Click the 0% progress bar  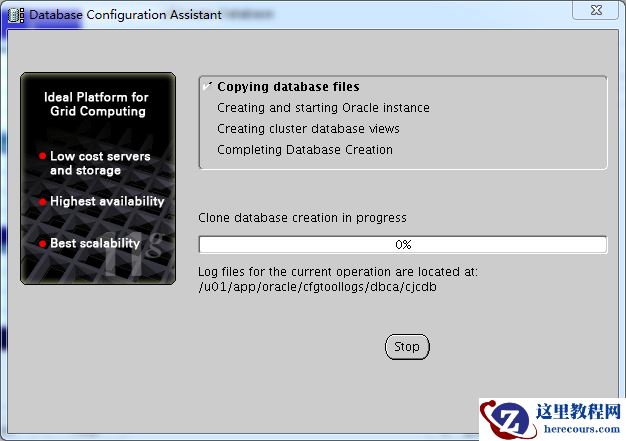click(x=403, y=245)
